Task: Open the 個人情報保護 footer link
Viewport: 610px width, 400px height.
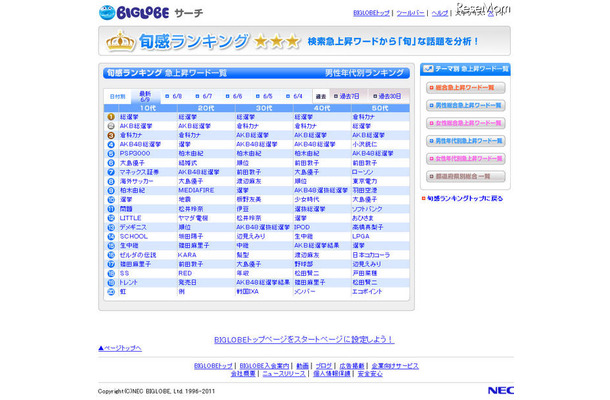Action: pos(332,374)
